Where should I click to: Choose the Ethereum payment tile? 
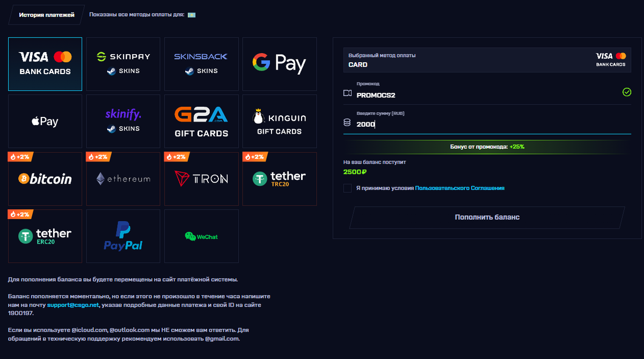tap(123, 179)
